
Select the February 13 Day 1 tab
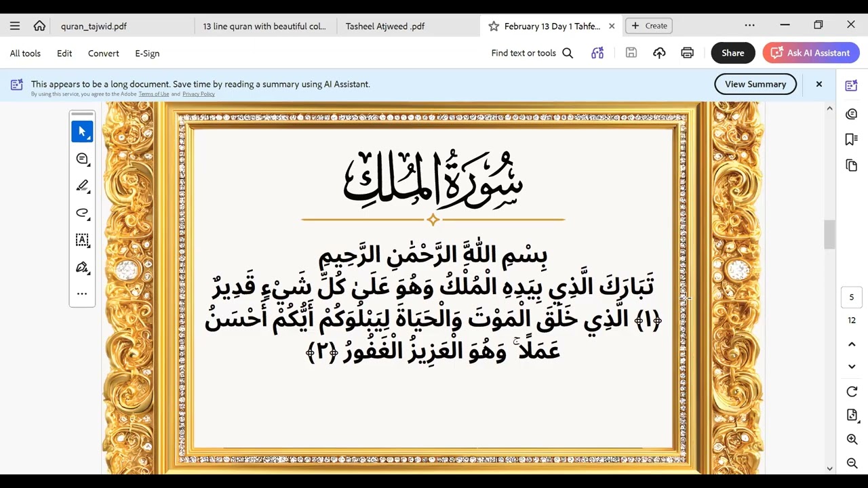pos(552,26)
